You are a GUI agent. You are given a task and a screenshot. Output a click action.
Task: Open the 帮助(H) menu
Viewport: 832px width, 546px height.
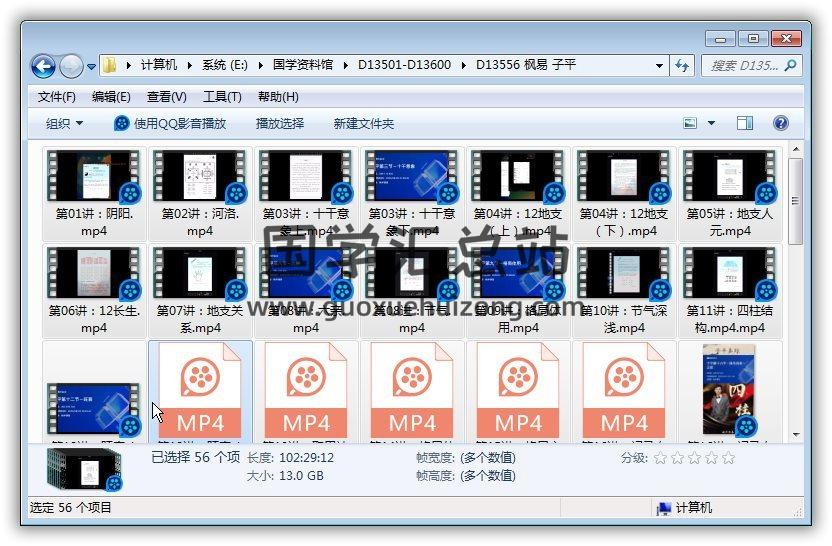pyautogui.click(x=278, y=97)
